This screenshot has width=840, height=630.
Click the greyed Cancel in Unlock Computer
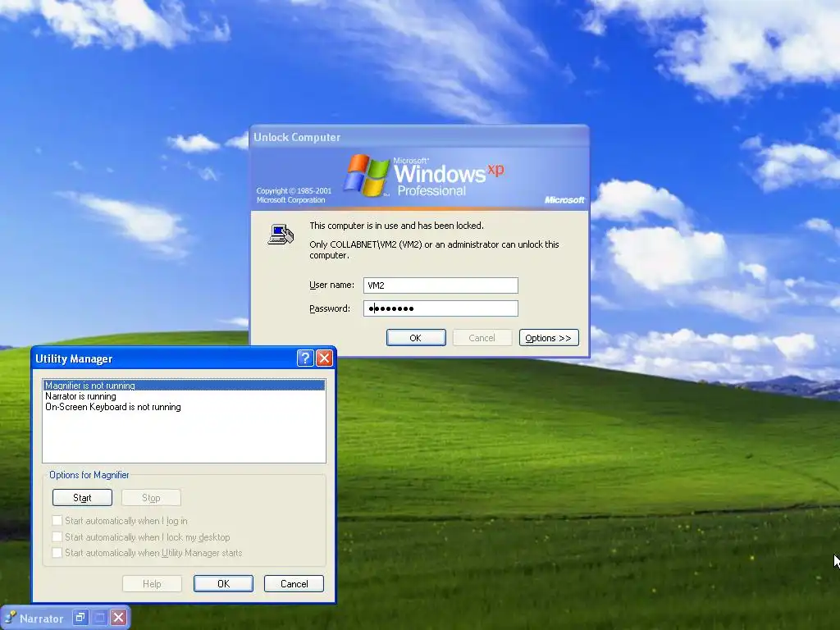coord(482,337)
